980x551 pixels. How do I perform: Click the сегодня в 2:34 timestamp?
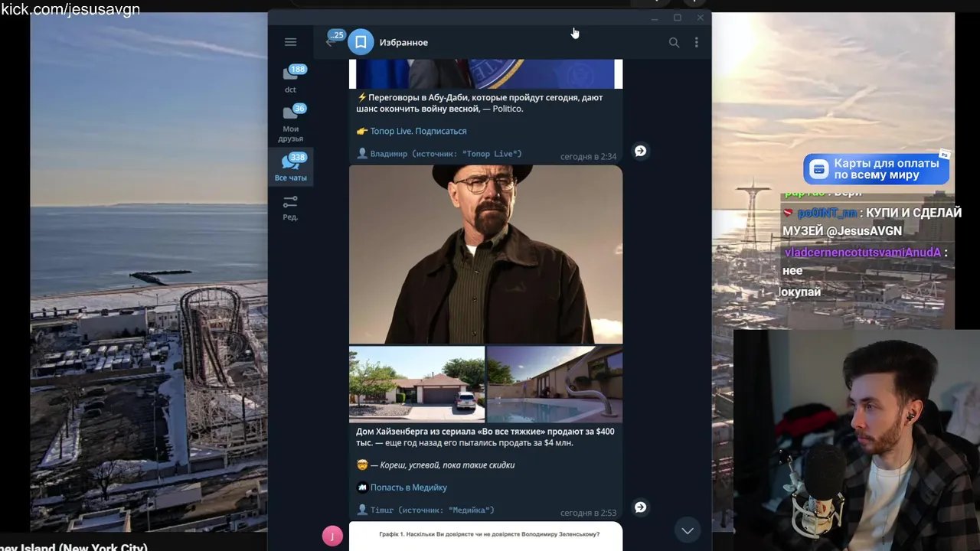click(x=588, y=156)
